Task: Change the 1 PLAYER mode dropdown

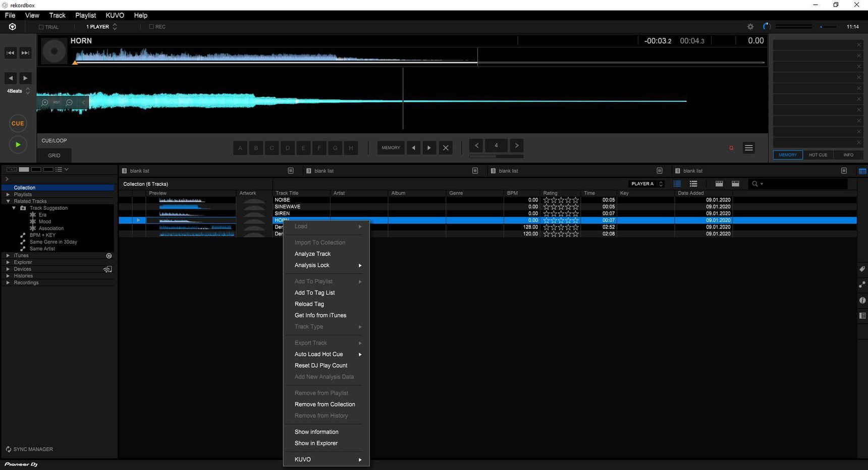Action: (101, 27)
